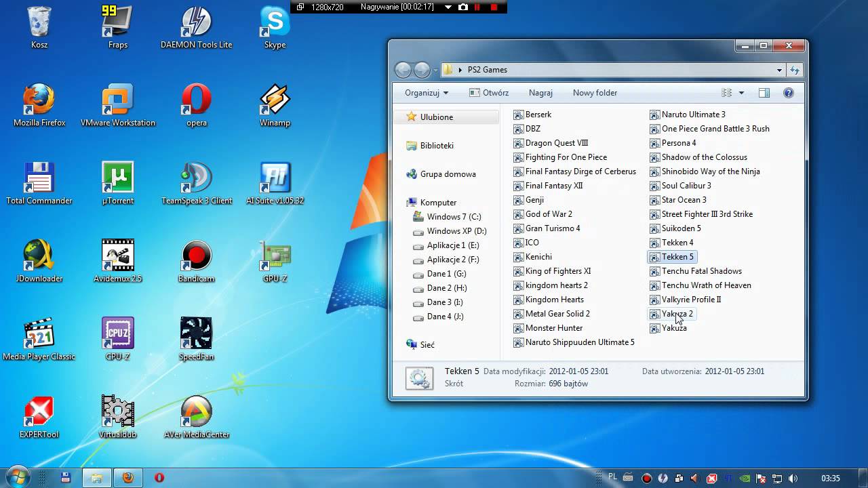
Task: Select TeamSpeak 3 Client icon
Action: [x=196, y=184]
